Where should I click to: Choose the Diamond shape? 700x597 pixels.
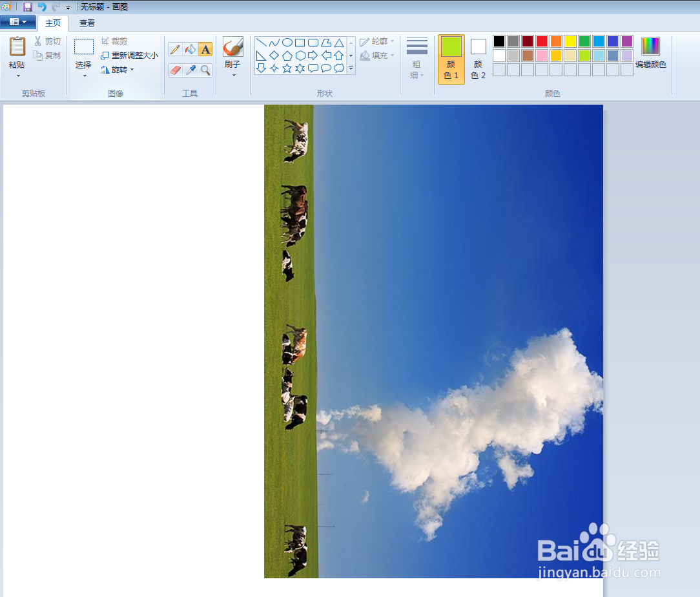point(274,56)
